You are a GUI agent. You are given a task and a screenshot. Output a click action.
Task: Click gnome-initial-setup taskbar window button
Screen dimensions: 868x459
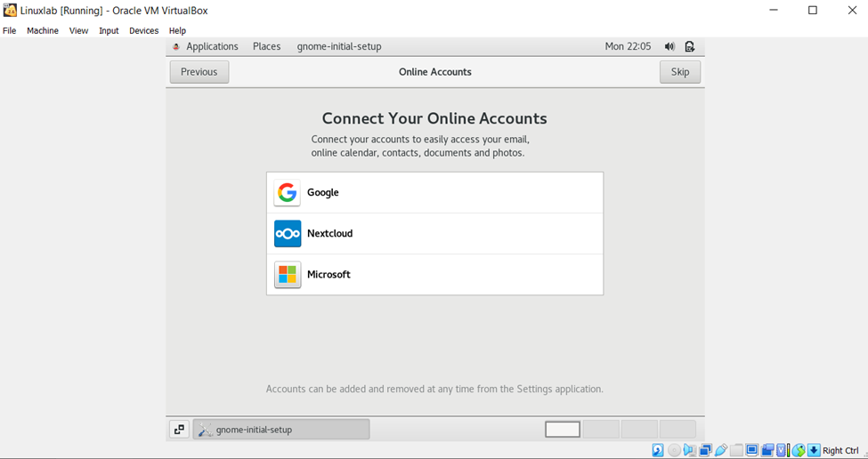pyautogui.click(x=281, y=429)
